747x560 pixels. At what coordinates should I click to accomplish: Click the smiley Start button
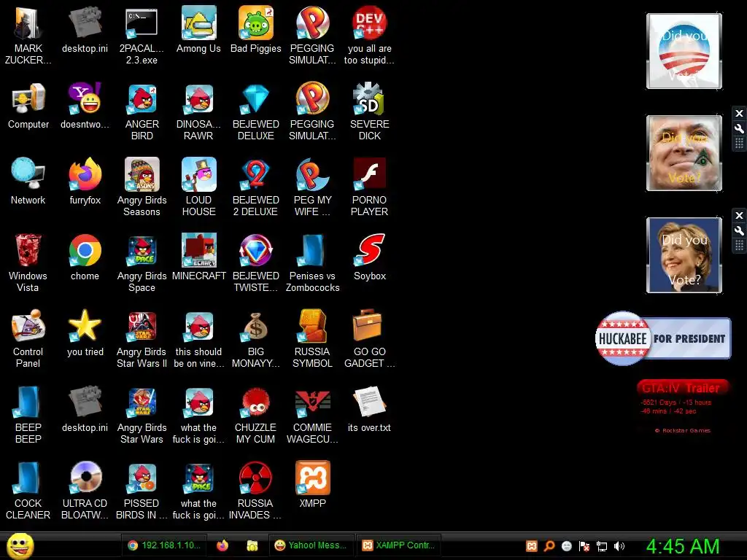tap(20, 545)
